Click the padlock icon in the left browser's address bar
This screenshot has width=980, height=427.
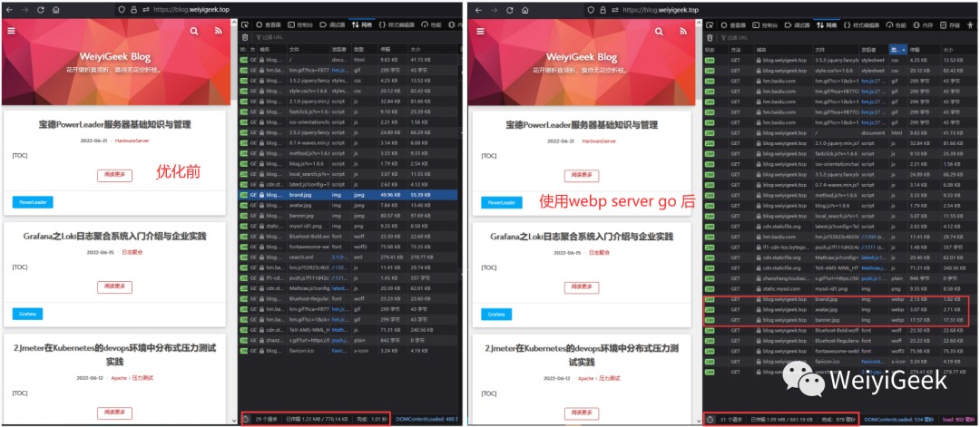tap(133, 10)
